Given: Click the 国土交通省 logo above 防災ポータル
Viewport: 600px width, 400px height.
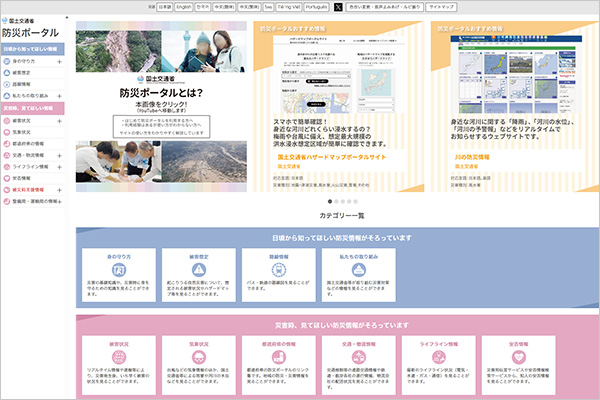Looking at the screenshot, I should 18,21.
